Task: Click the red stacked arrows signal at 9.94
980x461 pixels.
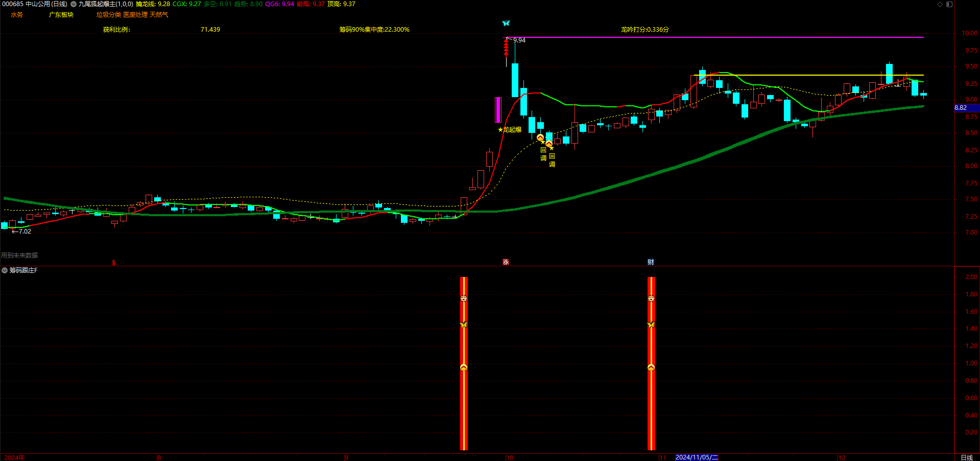Action: 506,48
